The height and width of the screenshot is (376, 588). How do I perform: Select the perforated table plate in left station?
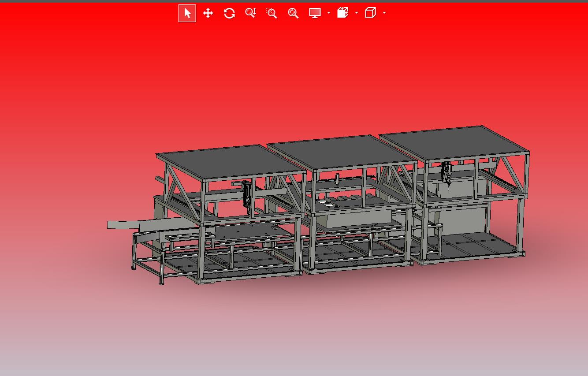pos(247,231)
